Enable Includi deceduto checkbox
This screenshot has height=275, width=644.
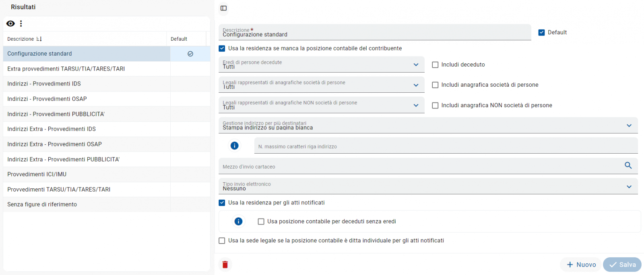[x=435, y=65]
